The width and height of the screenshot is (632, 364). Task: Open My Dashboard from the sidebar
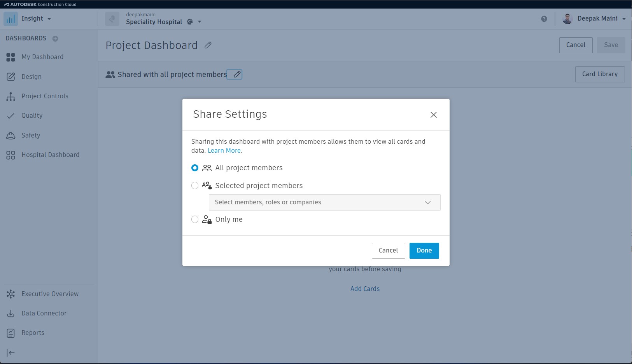coord(42,57)
